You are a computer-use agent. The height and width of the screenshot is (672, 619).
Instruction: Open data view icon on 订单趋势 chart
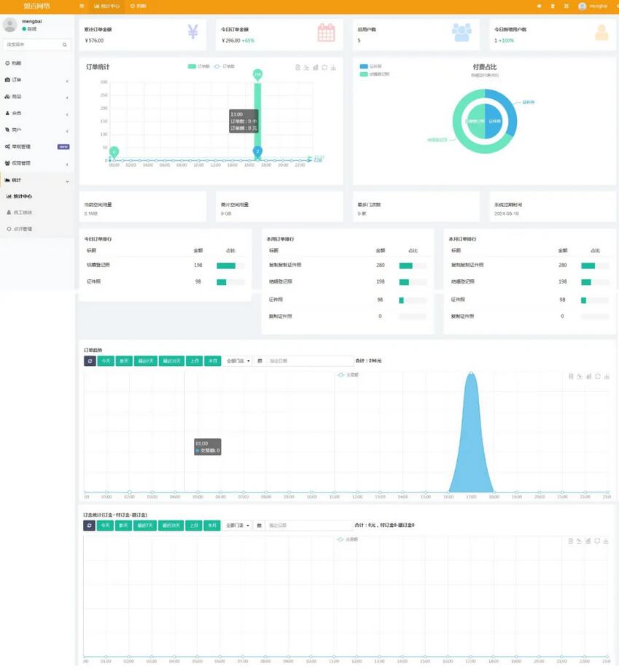571,377
